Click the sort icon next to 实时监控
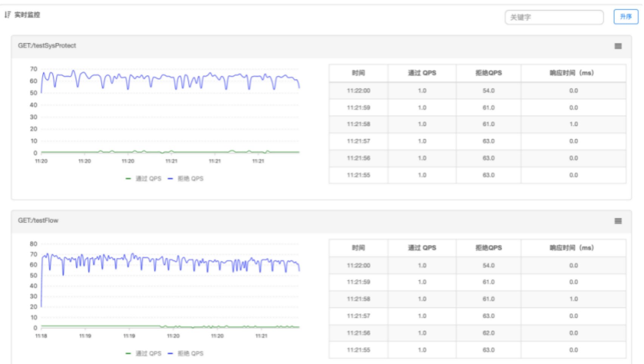The height and width of the screenshot is (364, 644). (7, 15)
